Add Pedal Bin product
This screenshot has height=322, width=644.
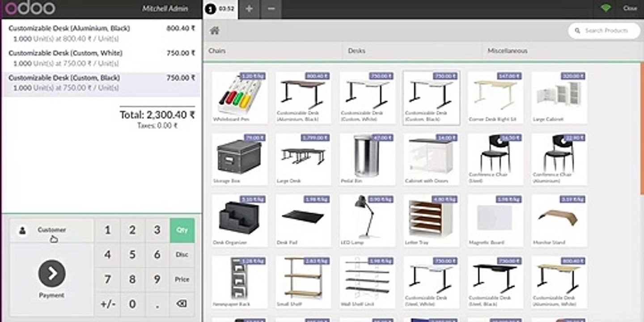click(x=368, y=159)
